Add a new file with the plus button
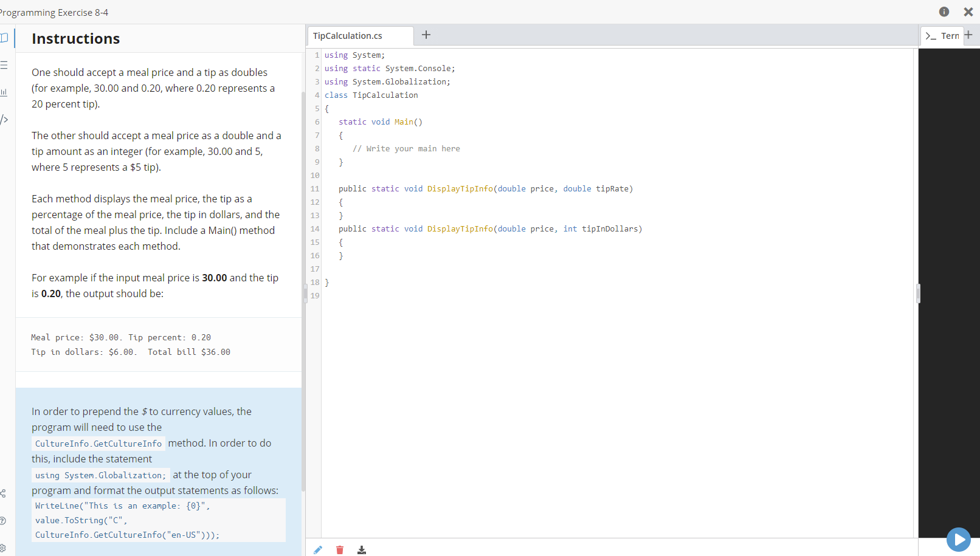 coord(426,35)
